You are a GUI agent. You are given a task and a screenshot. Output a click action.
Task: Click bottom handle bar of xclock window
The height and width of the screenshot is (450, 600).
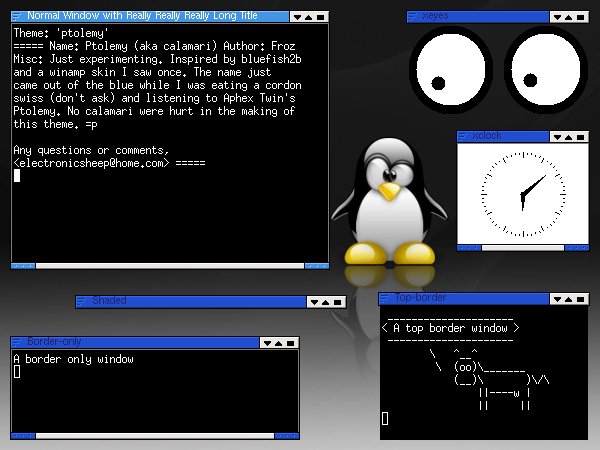[x=523, y=248]
